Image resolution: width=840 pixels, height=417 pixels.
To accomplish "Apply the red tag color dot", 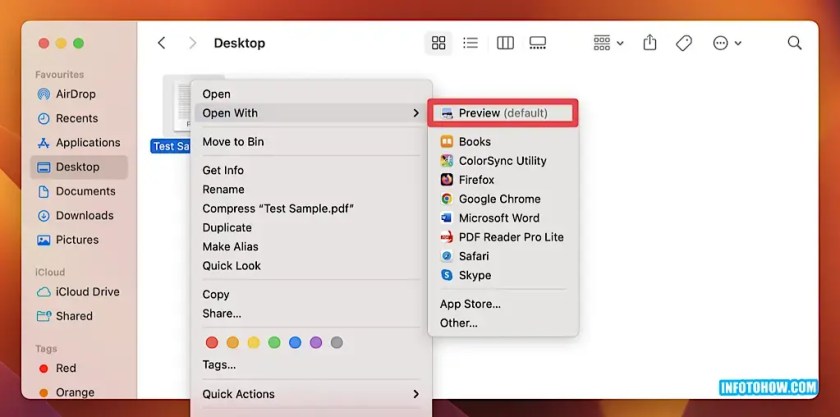I will click(212, 342).
